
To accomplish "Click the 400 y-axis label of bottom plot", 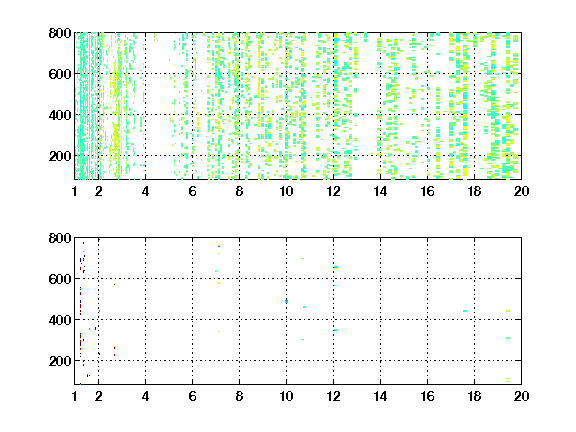I will point(60,320).
